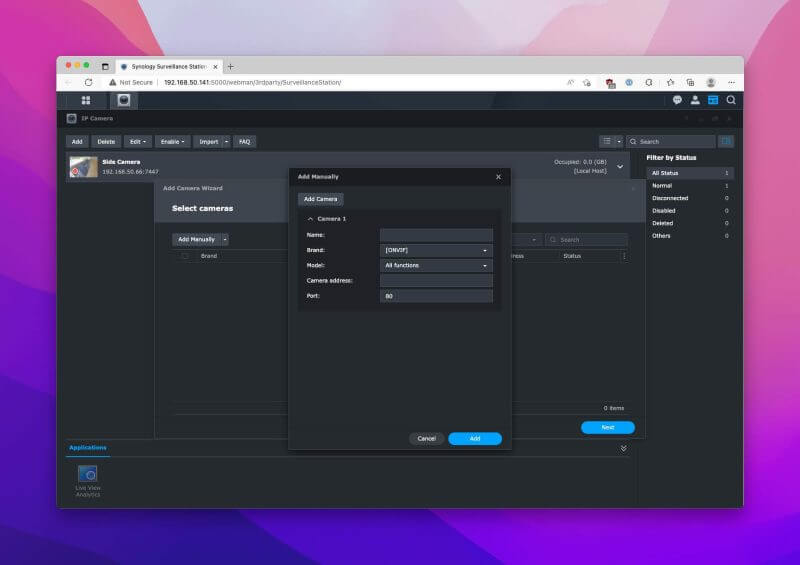800x565 pixels.
Task: Open browser favorites star list
Action: point(670,82)
